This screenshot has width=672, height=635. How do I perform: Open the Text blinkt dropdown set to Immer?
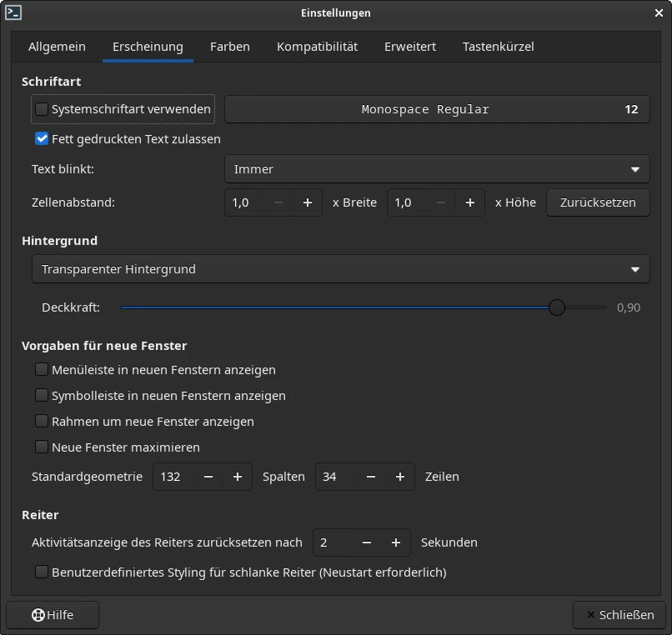click(437, 169)
